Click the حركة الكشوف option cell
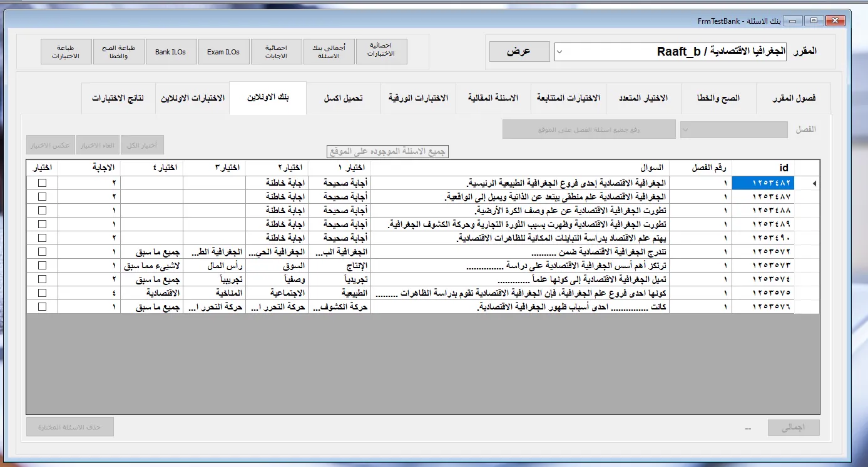 click(339, 307)
